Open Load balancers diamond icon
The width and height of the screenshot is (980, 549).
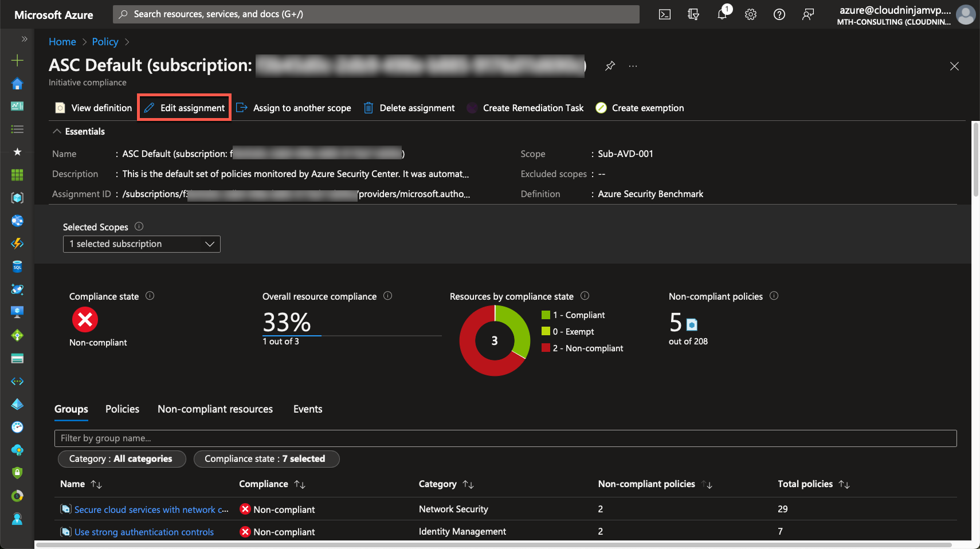pos(17,335)
